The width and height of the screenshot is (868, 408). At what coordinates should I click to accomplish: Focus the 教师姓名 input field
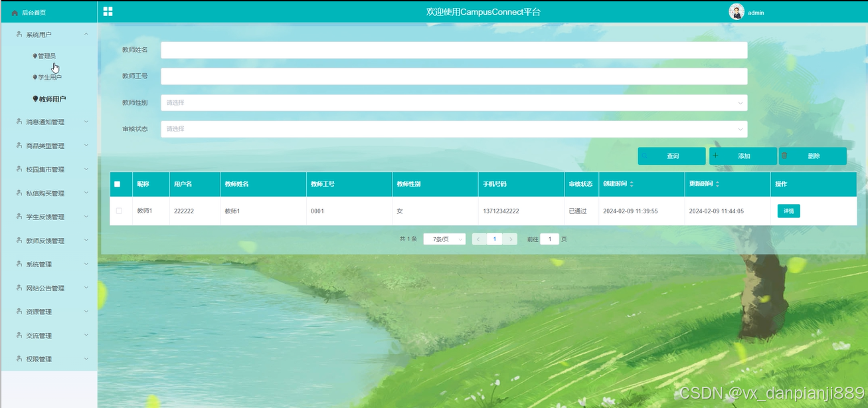click(x=454, y=50)
